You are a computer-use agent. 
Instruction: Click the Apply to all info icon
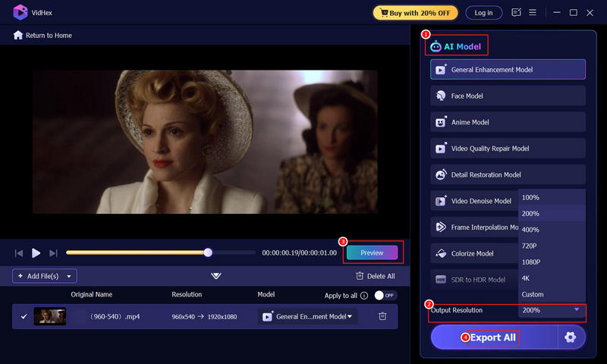coord(364,295)
